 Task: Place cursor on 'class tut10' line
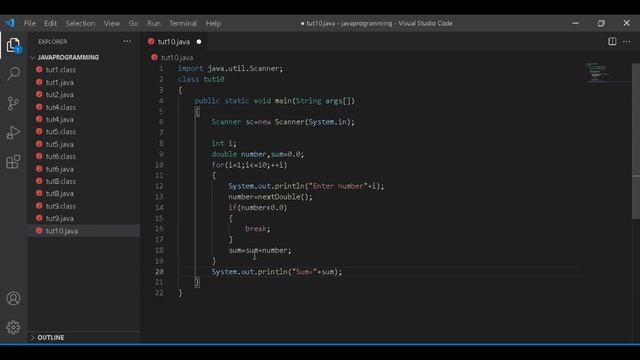click(201, 79)
